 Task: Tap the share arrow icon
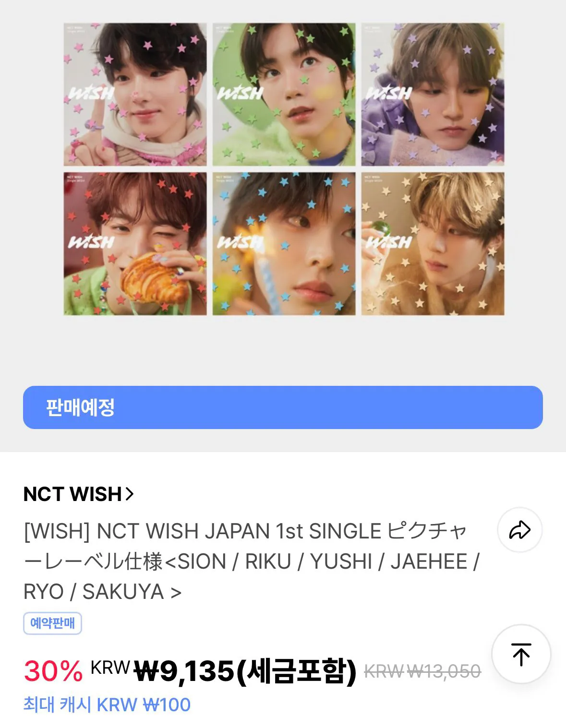519,530
